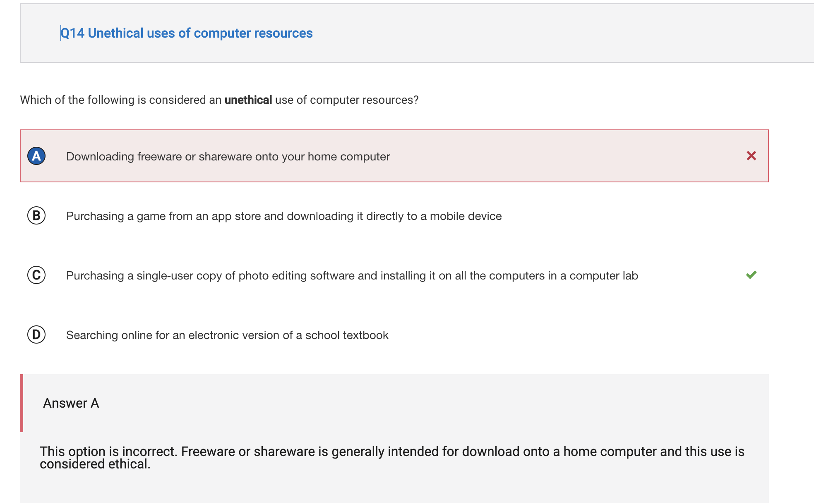Viewport: 814px width, 504px height.
Task: Click the pink highlighted option A row
Action: [x=394, y=156]
